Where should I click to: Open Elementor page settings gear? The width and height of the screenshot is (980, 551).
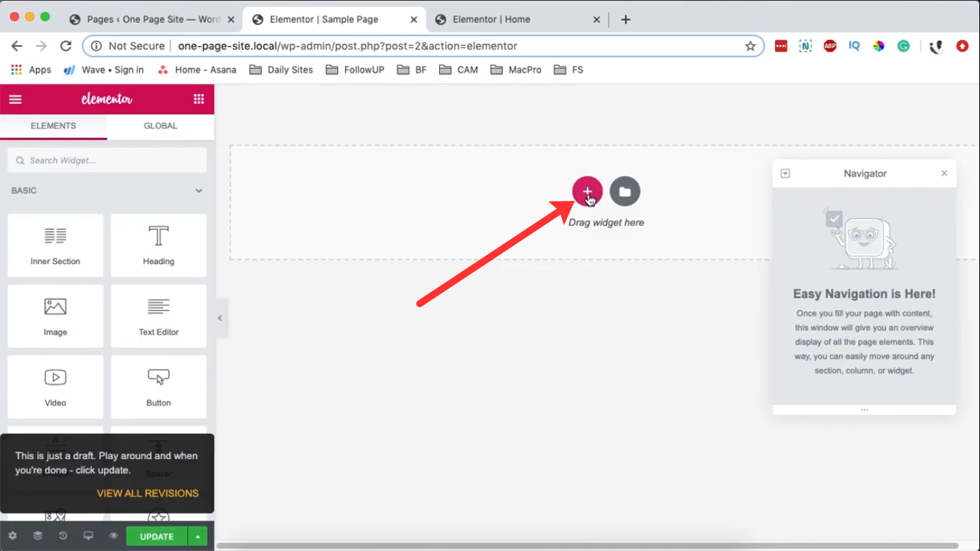coord(12,536)
